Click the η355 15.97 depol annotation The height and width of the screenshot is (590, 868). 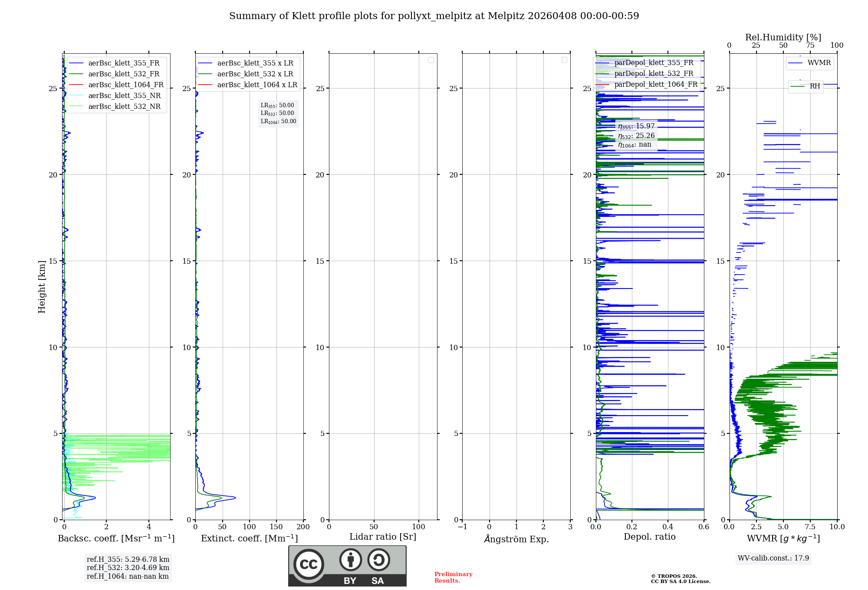(636, 126)
